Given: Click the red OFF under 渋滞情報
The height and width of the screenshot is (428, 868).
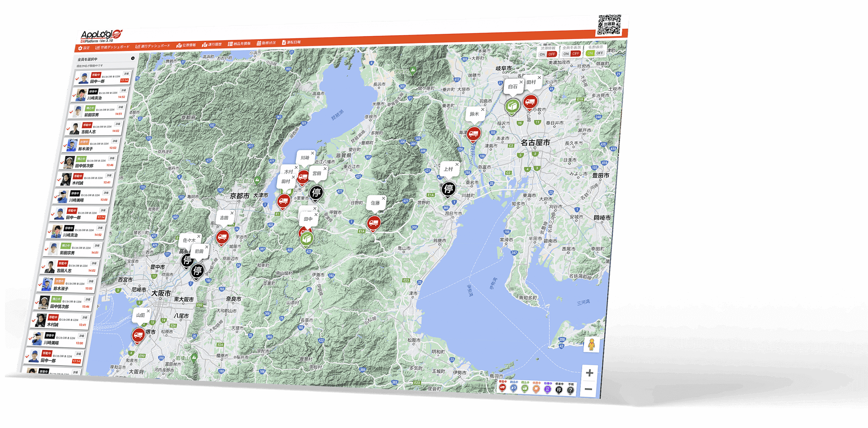Looking at the screenshot, I should coord(552,54).
